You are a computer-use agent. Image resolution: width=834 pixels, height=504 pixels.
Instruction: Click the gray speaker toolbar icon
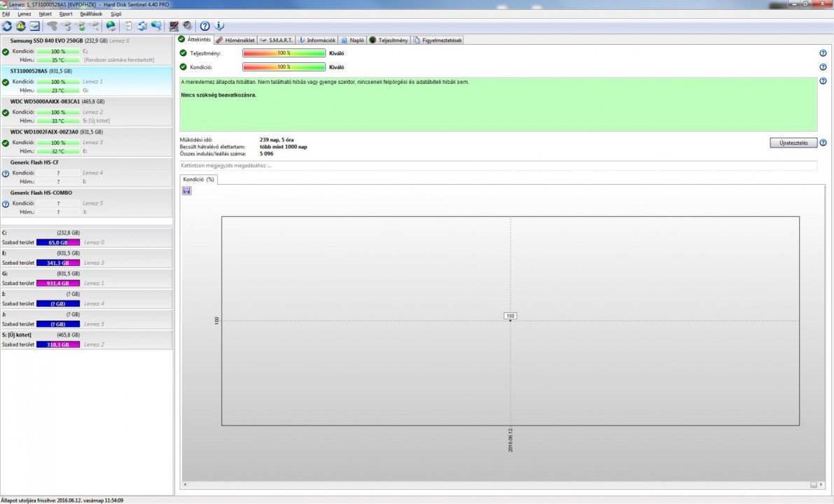point(187,25)
